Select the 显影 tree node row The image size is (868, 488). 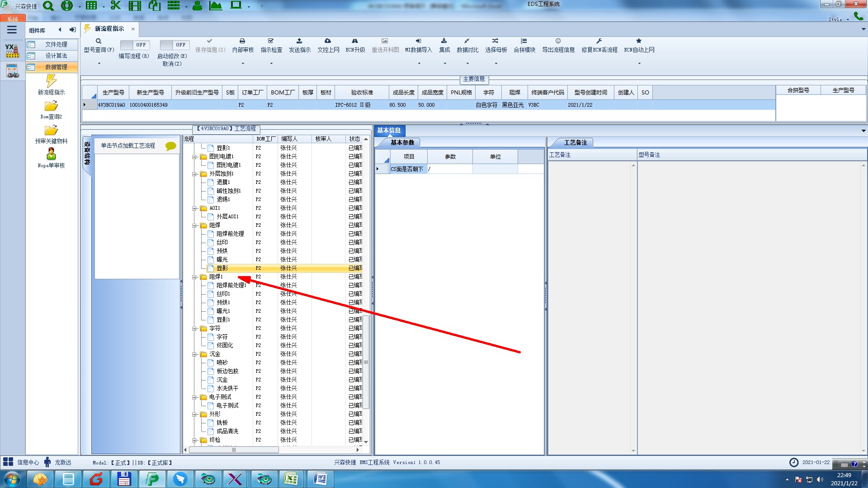222,268
